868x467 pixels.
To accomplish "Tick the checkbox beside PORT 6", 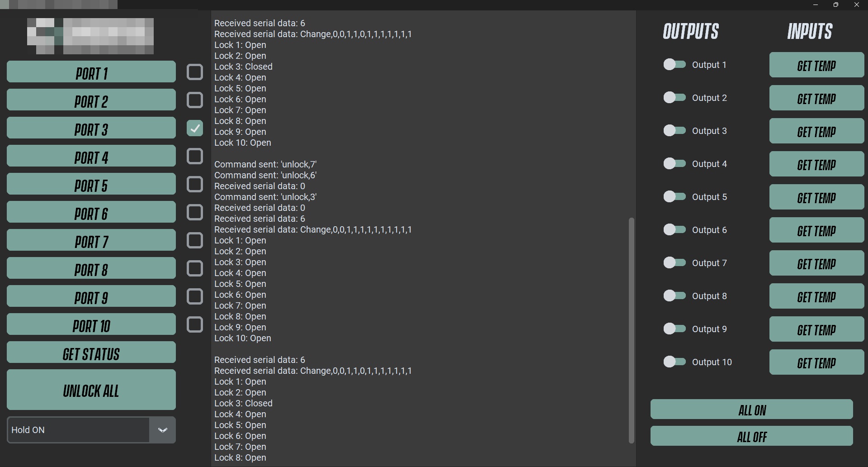I will point(195,212).
